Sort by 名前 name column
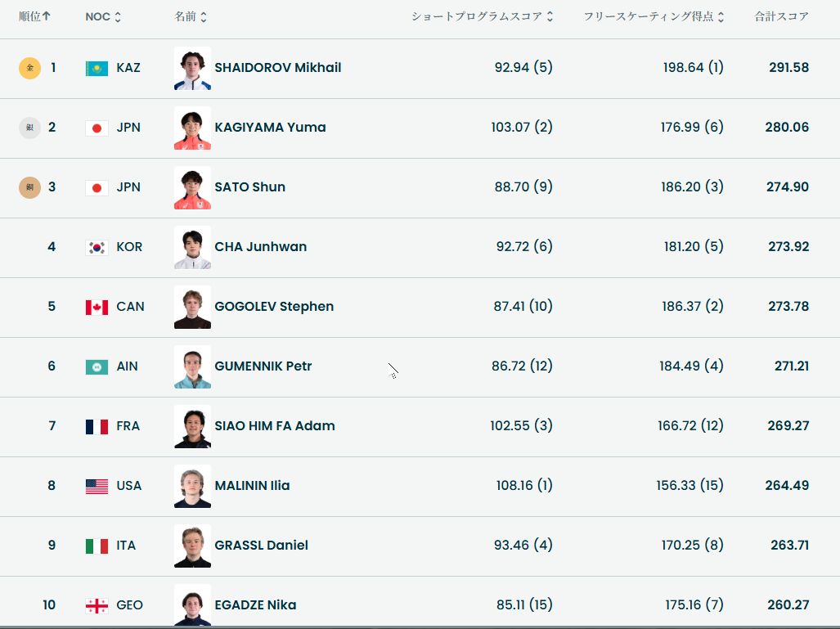Image resolution: width=840 pixels, height=629 pixels. (191, 16)
